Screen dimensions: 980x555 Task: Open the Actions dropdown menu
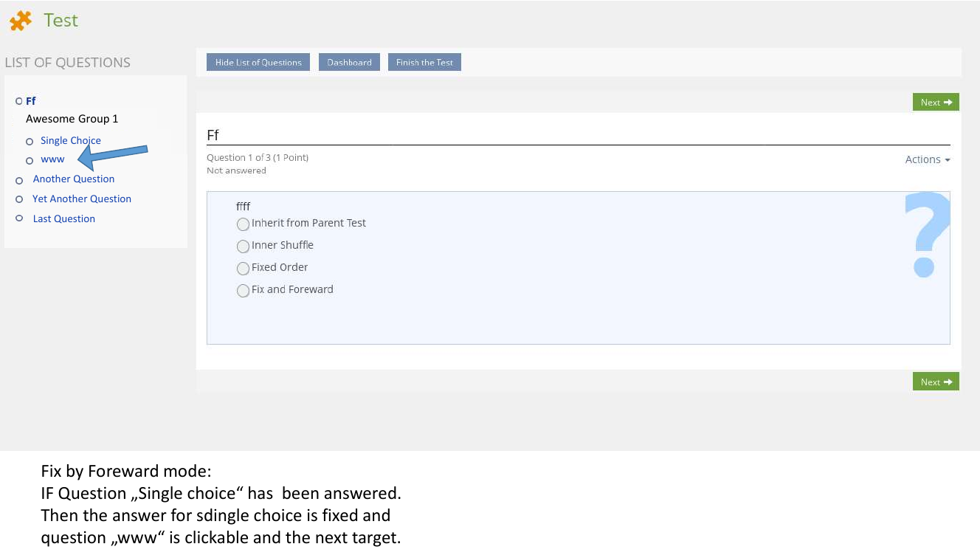(x=928, y=159)
